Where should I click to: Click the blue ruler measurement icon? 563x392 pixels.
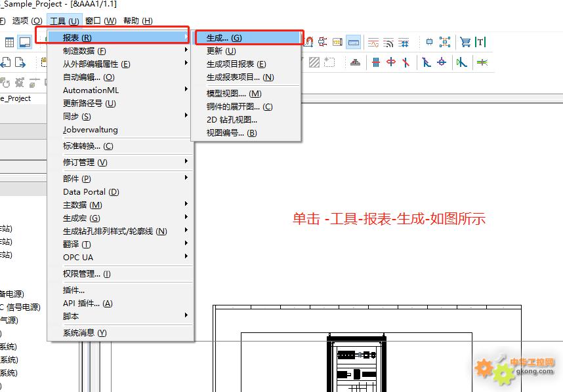coord(354,43)
